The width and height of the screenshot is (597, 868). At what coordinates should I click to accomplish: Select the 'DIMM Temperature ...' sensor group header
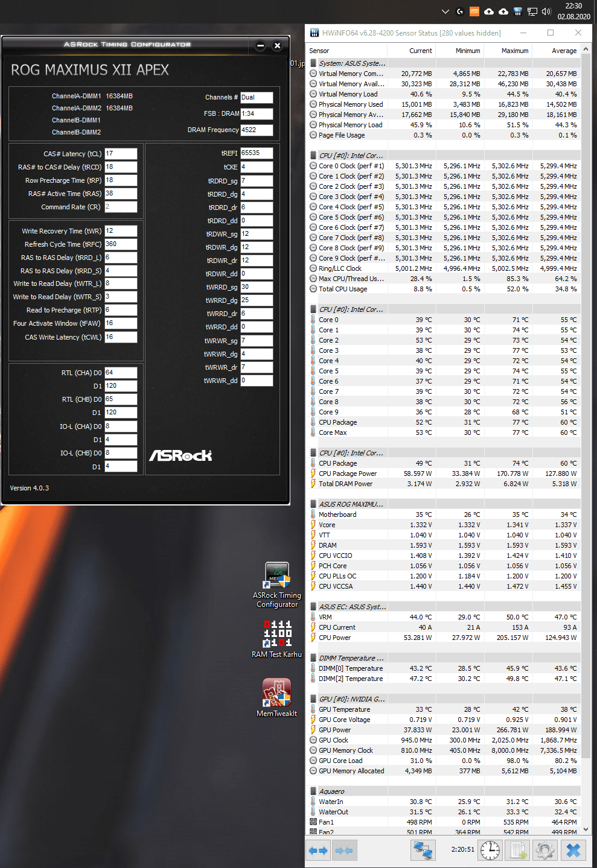pyautogui.click(x=443, y=658)
